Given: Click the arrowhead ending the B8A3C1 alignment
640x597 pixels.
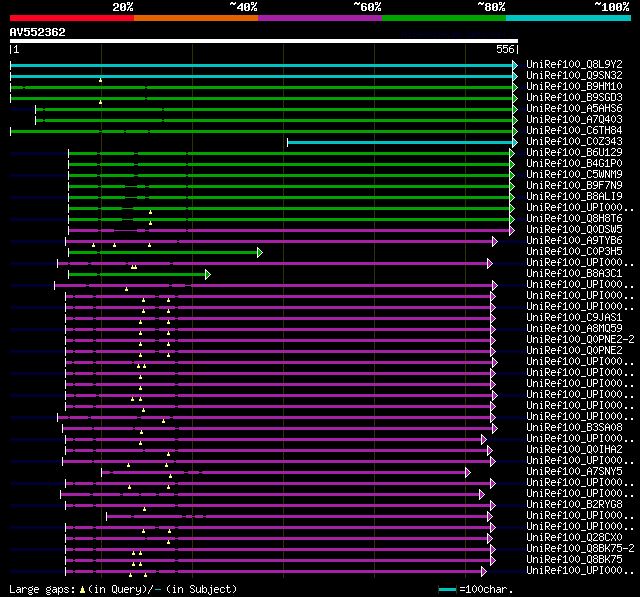Looking at the screenshot, I should click(208, 275).
